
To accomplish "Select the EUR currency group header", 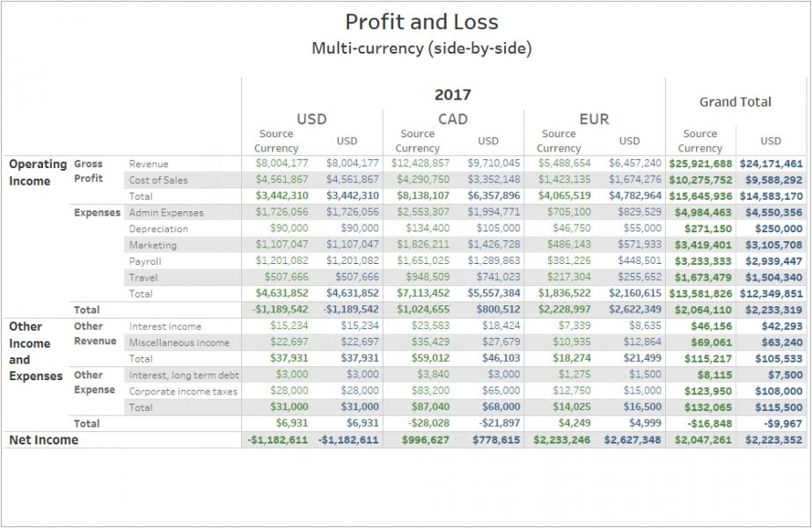I will [x=594, y=119].
